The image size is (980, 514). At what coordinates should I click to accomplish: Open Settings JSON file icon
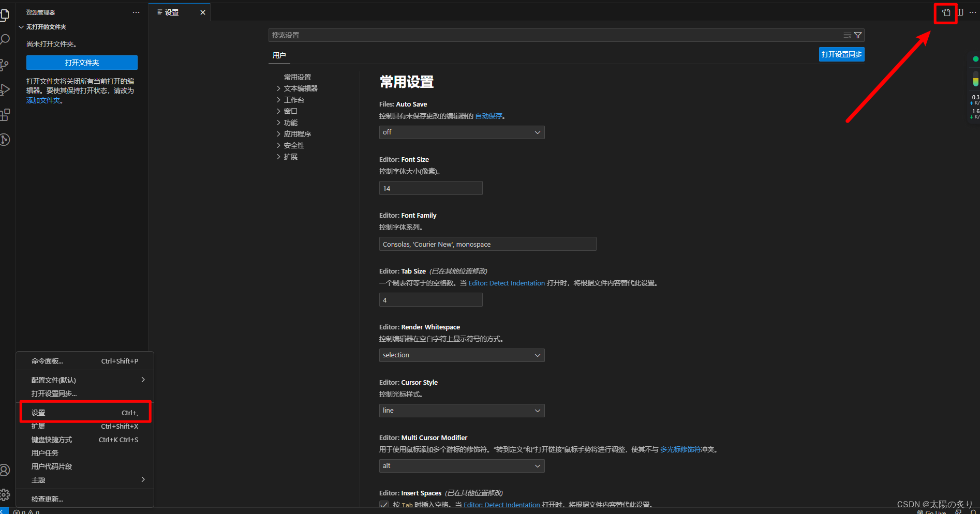point(946,12)
